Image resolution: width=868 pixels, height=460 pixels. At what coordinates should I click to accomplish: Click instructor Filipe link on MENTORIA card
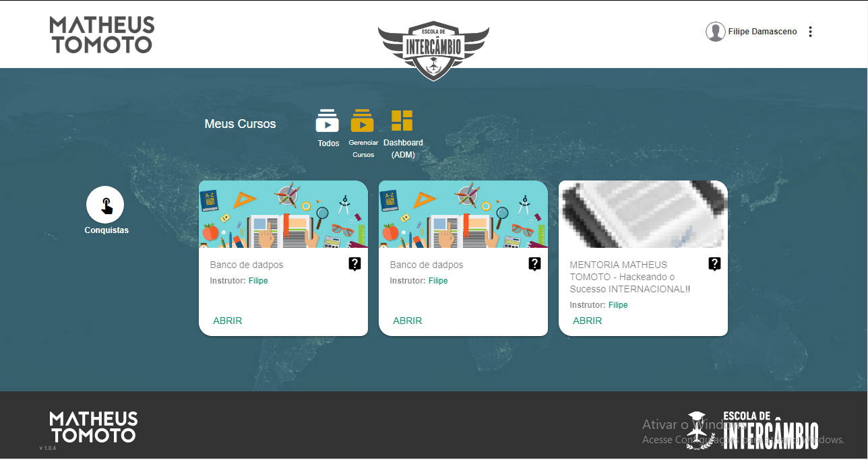(x=618, y=305)
